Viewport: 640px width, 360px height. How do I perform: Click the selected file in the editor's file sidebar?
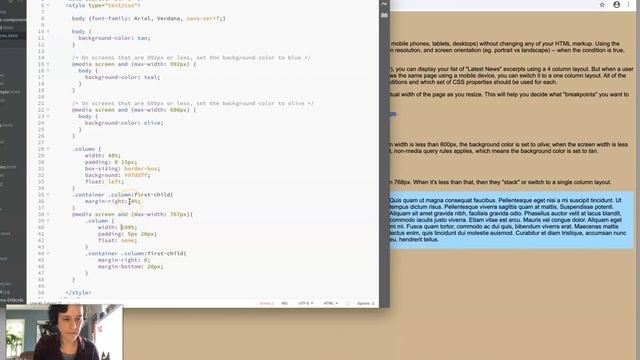[x=12, y=36]
